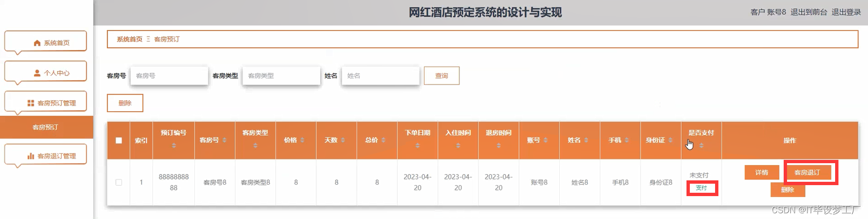Sort by 入住时间 column
Image resolution: width=868 pixels, height=219 pixels.
458,146
